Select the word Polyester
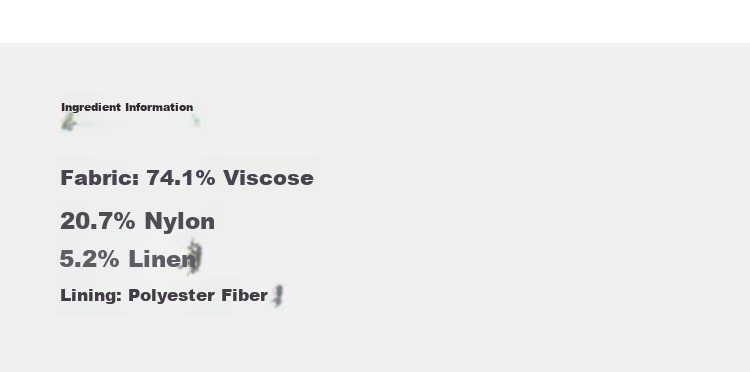Screen dimensions: 750x372 (172, 296)
